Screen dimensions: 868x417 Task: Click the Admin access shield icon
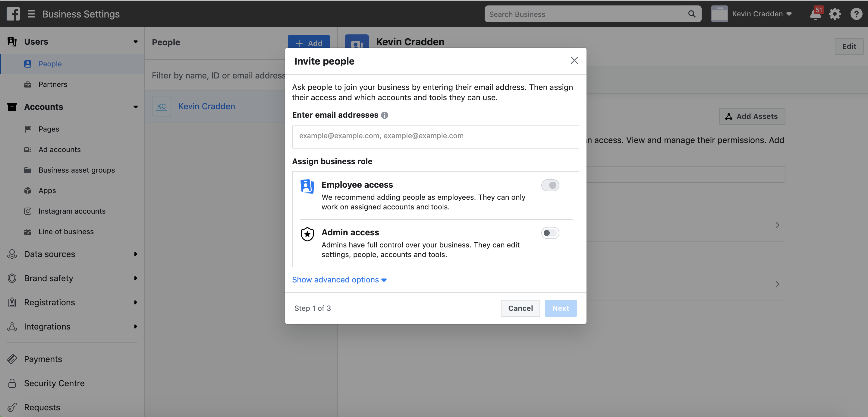click(307, 234)
